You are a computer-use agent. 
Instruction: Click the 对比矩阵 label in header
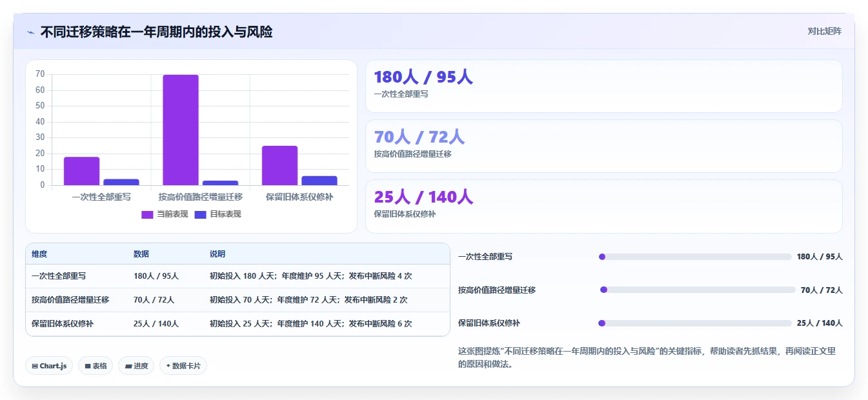pos(824,31)
